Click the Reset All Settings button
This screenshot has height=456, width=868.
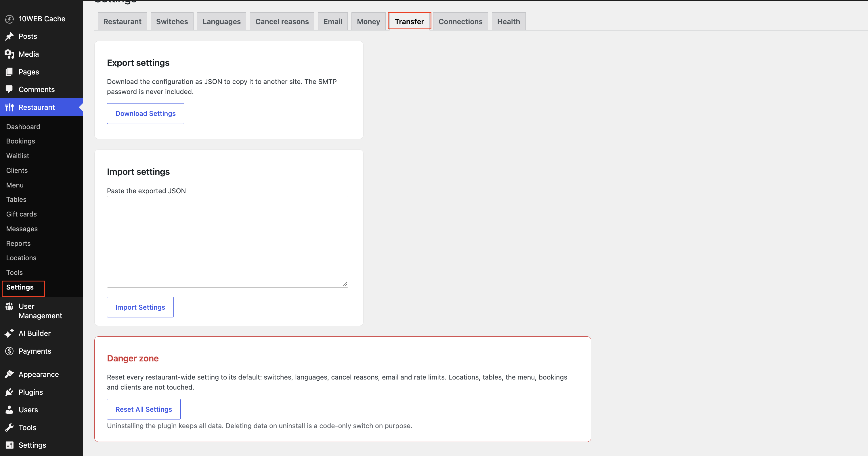[144, 409]
